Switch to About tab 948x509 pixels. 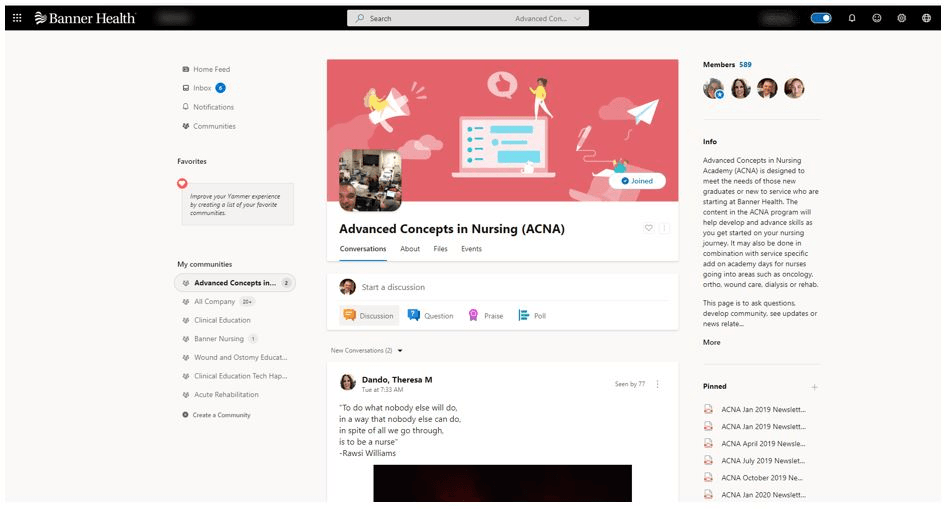pos(410,249)
